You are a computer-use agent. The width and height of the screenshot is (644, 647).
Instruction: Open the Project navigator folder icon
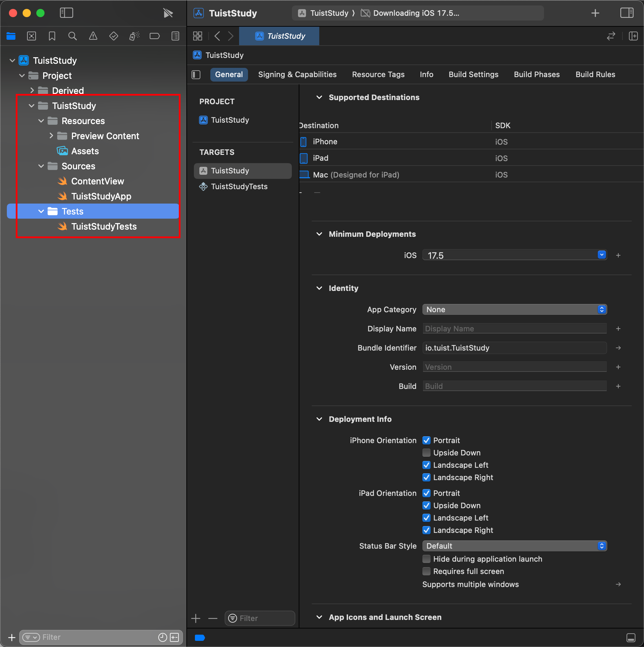[11, 36]
